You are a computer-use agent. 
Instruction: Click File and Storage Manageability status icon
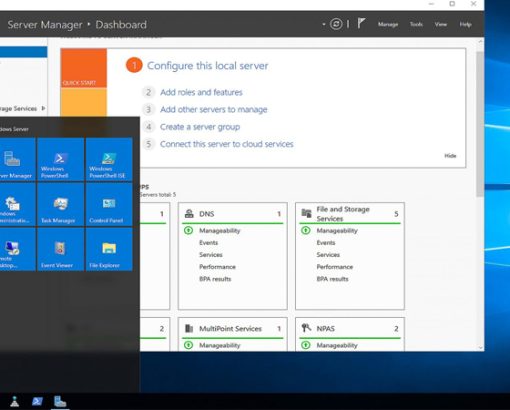[x=306, y=230]
